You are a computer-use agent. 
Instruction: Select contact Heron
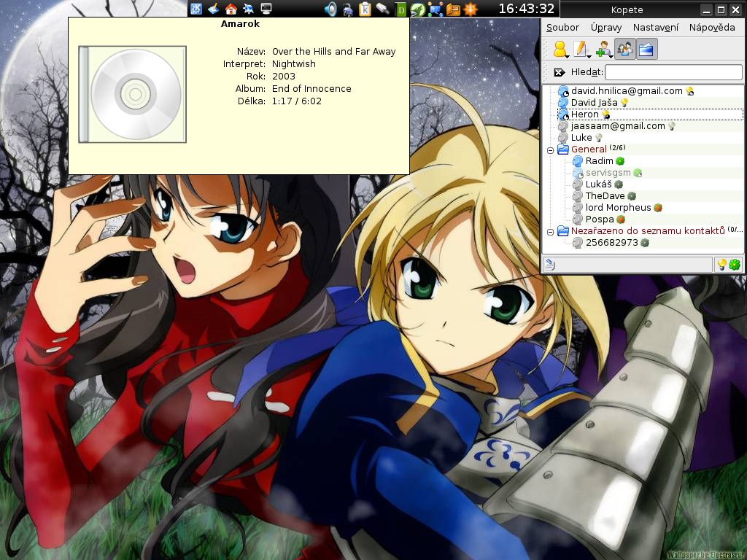[584, 114]
